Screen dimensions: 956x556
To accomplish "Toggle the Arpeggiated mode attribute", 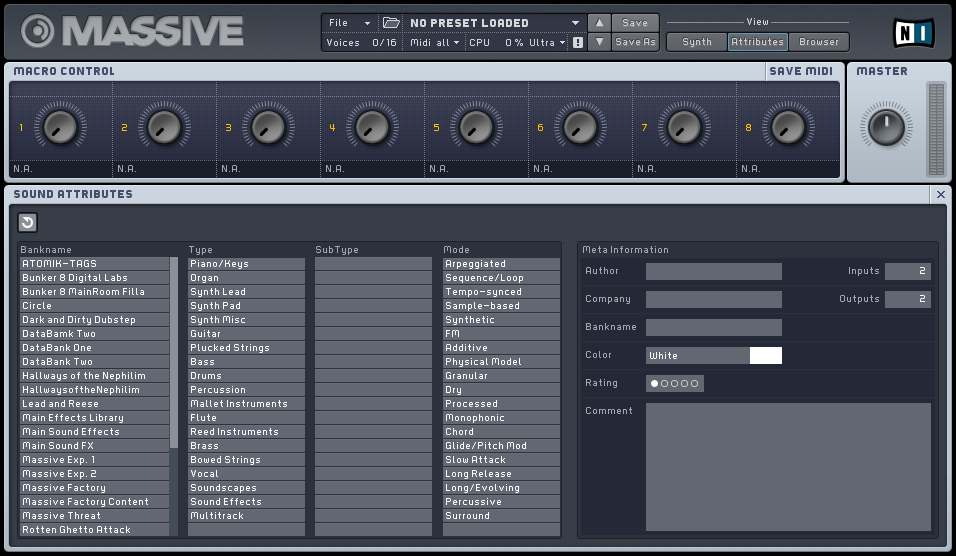I will [x=501, y=264].
